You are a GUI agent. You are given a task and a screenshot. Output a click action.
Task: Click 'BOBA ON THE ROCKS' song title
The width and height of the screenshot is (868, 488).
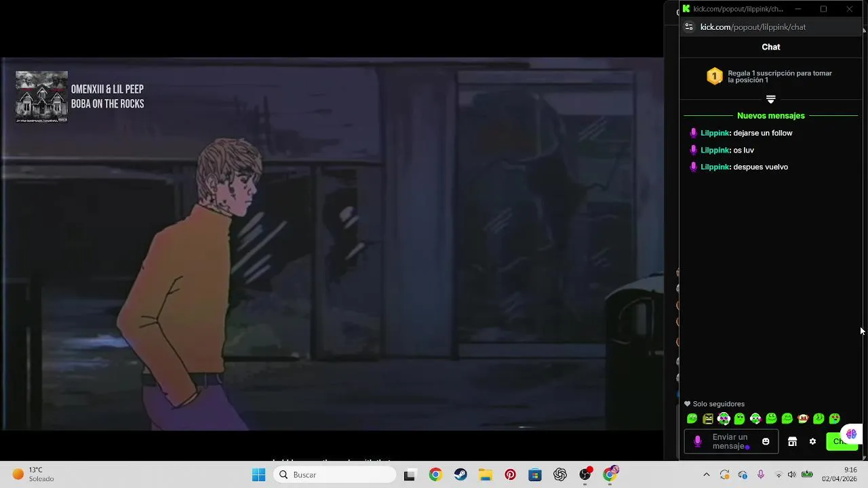(x=108, y=104)
